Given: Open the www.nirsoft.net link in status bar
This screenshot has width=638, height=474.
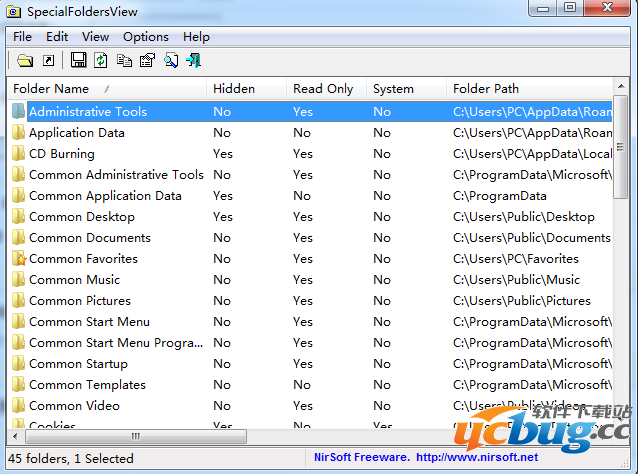Looking at the screenshot, I should [x=476, y=457].
